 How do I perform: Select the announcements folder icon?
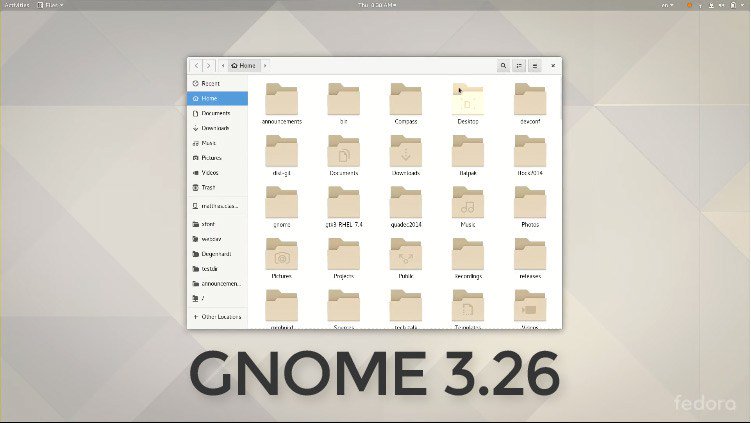point(282,99)
